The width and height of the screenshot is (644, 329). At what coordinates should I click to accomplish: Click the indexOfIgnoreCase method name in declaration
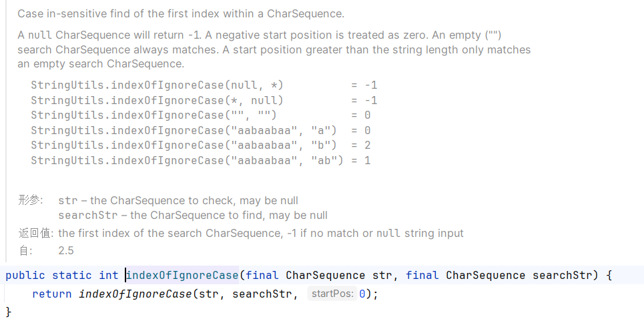tap(182, 275)
